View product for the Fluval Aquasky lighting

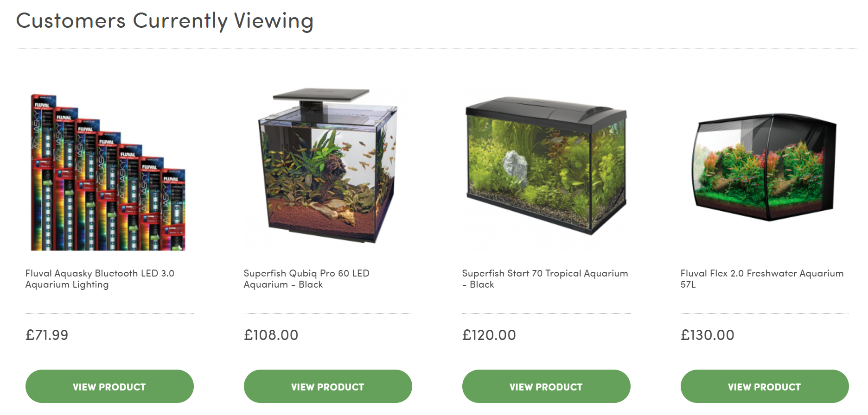pyautogui.click(x=109, y=386)
